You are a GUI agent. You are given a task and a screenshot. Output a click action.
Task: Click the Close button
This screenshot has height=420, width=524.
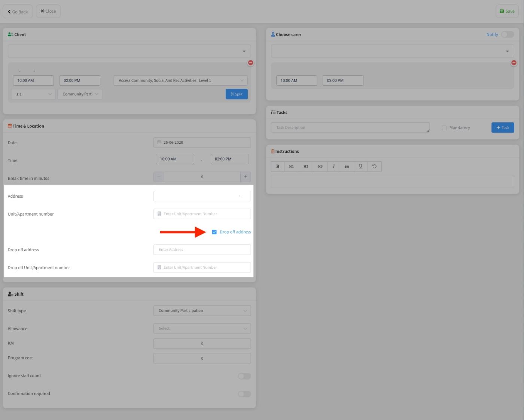pos(48,11)
